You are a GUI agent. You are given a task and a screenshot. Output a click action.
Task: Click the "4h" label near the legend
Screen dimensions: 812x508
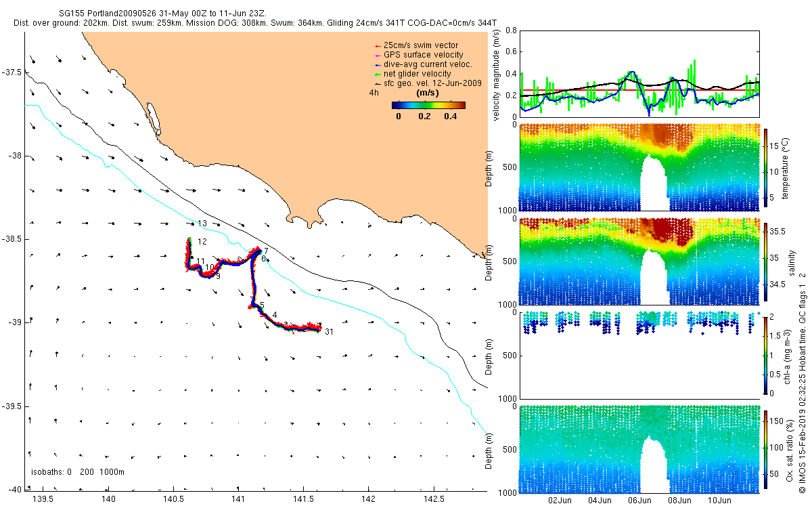374,93
